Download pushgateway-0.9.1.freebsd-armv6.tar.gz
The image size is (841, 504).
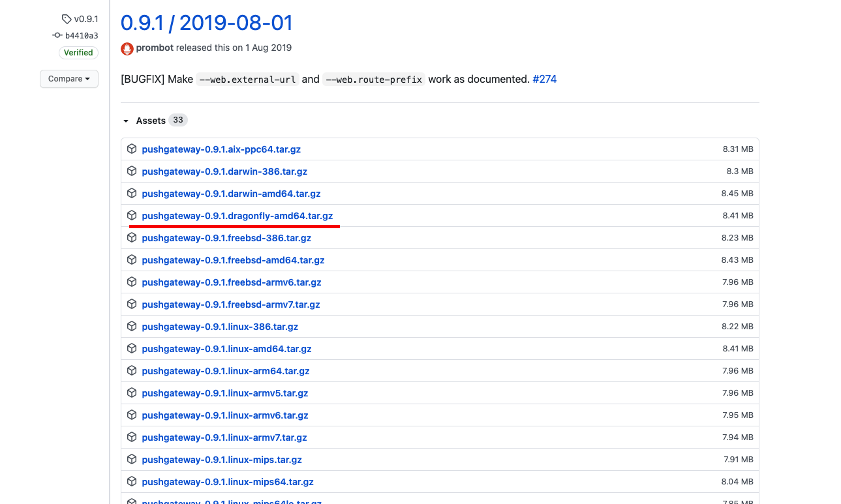pyautogui.click(x=232, y=282)
